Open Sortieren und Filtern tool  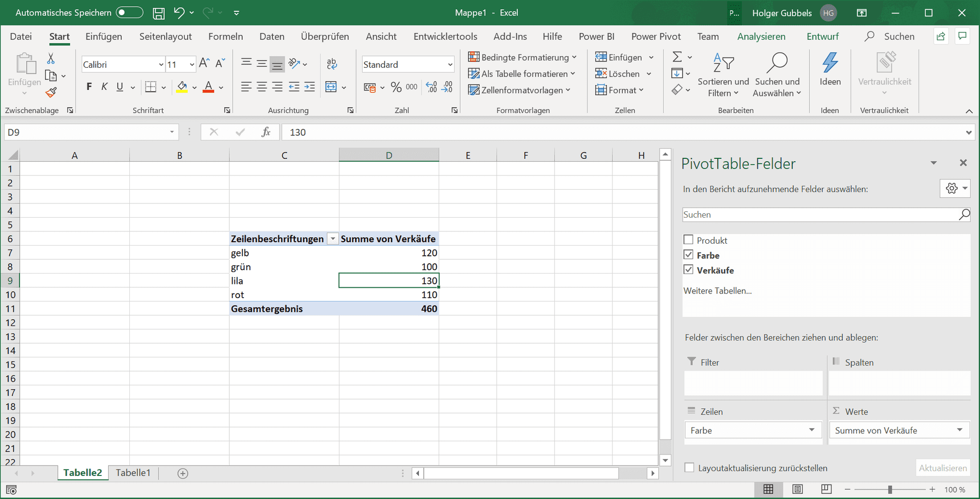pyautogui.click(x=723, y=75)
